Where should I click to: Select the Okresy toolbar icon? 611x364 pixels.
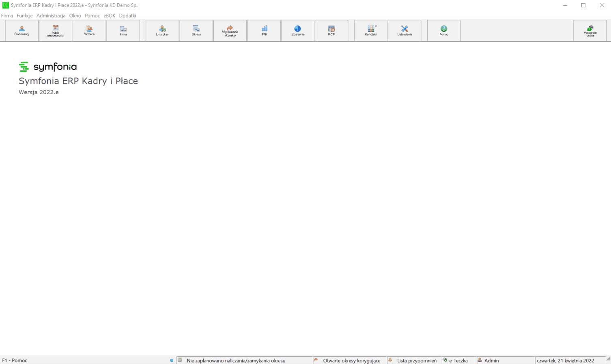[x=196, y=30]
